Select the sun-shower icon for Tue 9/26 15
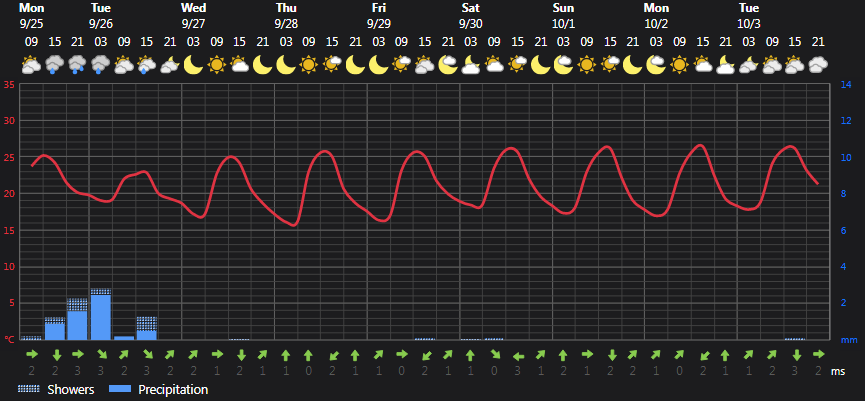Screen dimensions: 865x401 [x=147, y=65]
